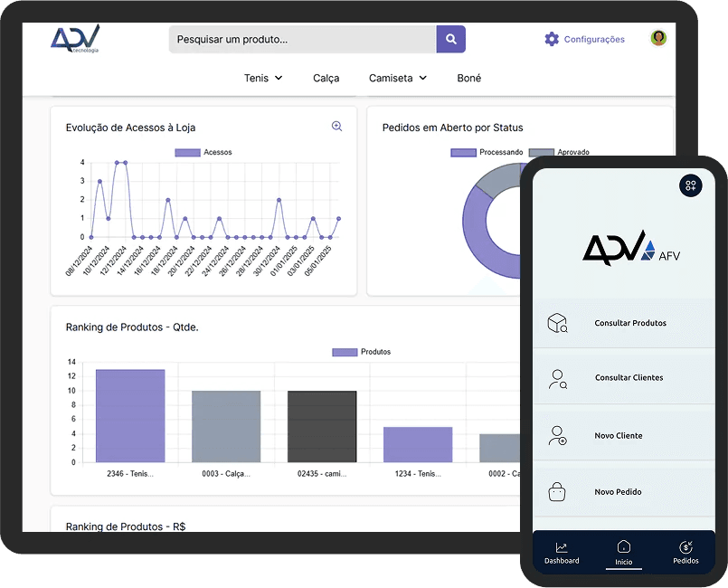728x588 pixels.
Task: Open the Boné category
Action: tap(469, 78)
